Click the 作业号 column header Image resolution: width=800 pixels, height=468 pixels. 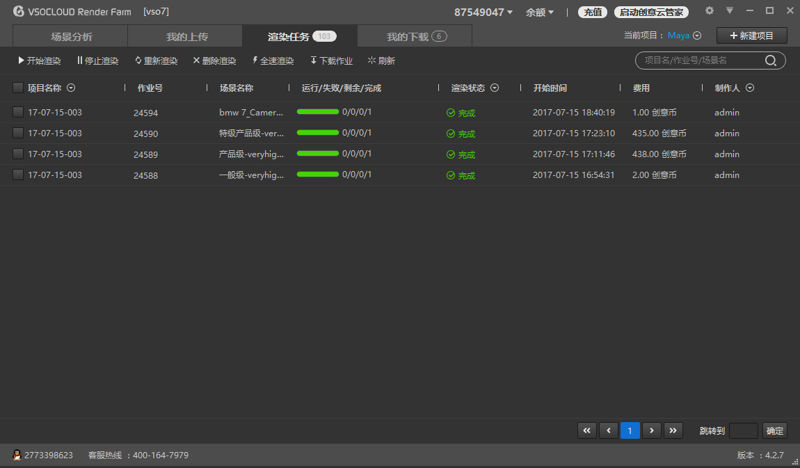click(x=150, y=88)
